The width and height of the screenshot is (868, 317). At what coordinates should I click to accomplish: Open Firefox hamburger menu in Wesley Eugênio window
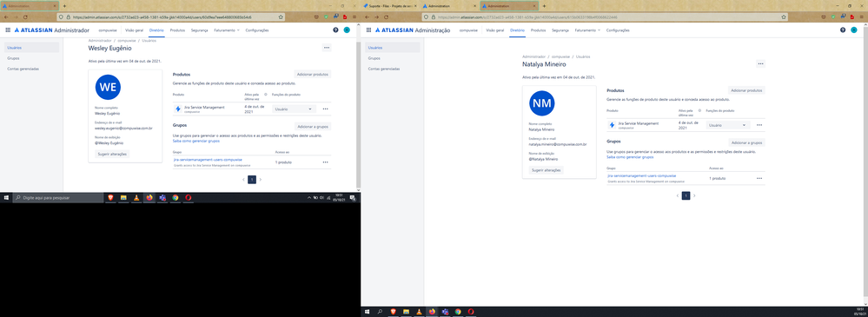coord(354,17)
